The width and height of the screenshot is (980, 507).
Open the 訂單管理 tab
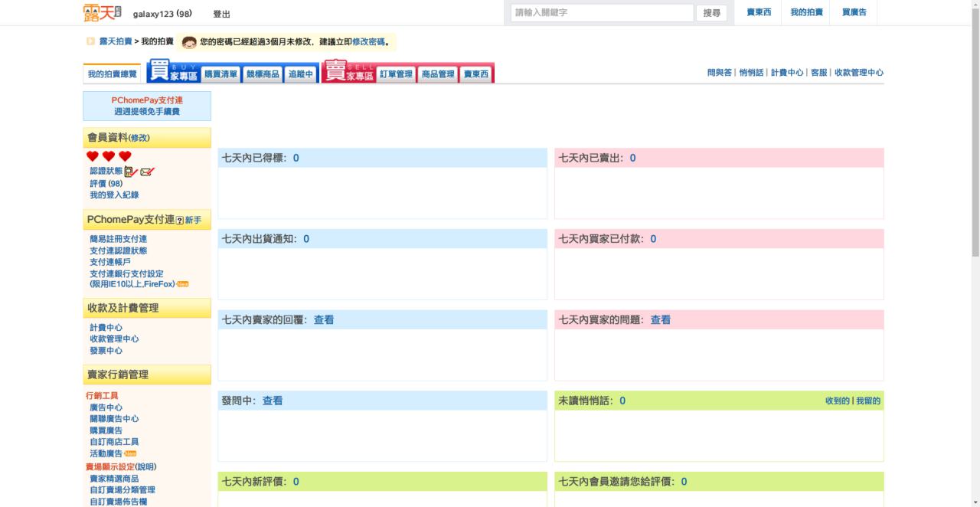[x=396, y=74]
